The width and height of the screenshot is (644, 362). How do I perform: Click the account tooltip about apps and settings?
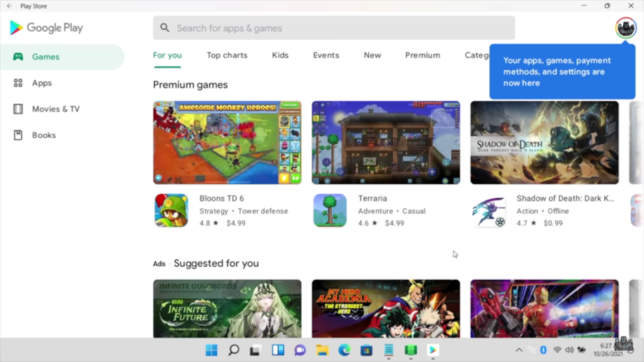[562, 72]
